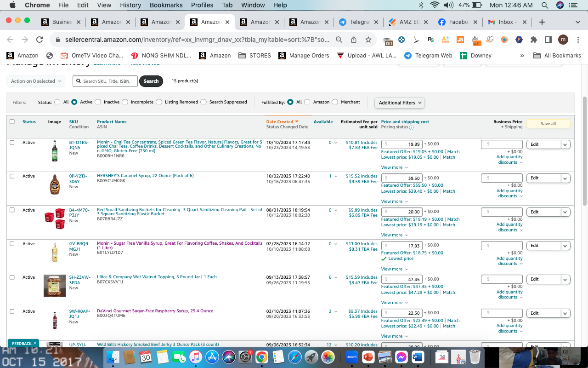Open the History menu in the menu bar
This screenshot has width=588, height=368.
point(130,5)
